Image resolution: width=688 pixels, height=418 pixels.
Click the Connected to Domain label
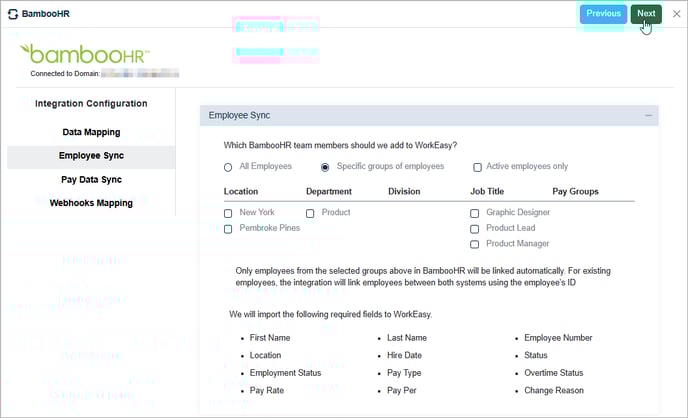[x=65, y=74]
